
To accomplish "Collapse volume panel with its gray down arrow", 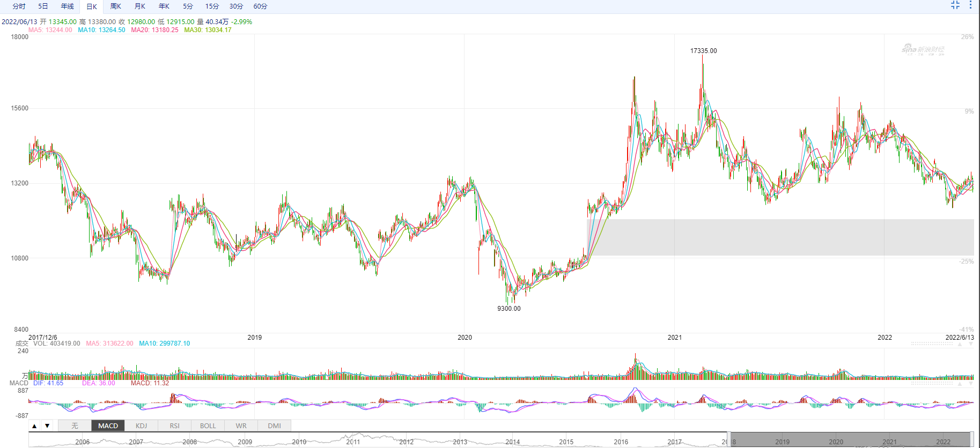I will (970, 345).
